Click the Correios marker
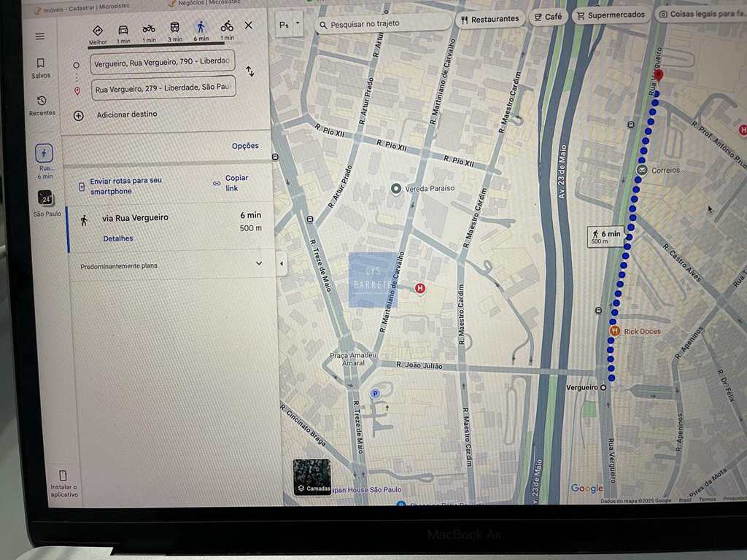Image resolution: width=747 pixels, height=560 pixels. [x=642, y=170]
